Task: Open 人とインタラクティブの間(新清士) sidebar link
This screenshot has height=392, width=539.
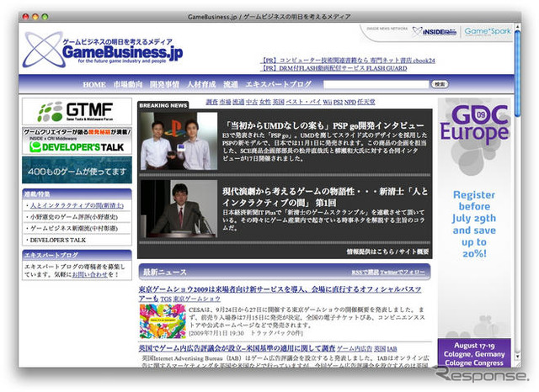Action: click(x=77, y=205)
